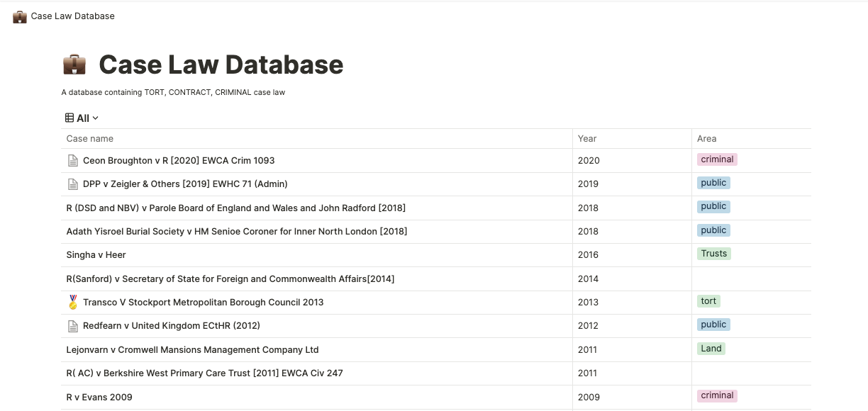Click empty Area cell for R(Sanford) row

coord(751,278)
